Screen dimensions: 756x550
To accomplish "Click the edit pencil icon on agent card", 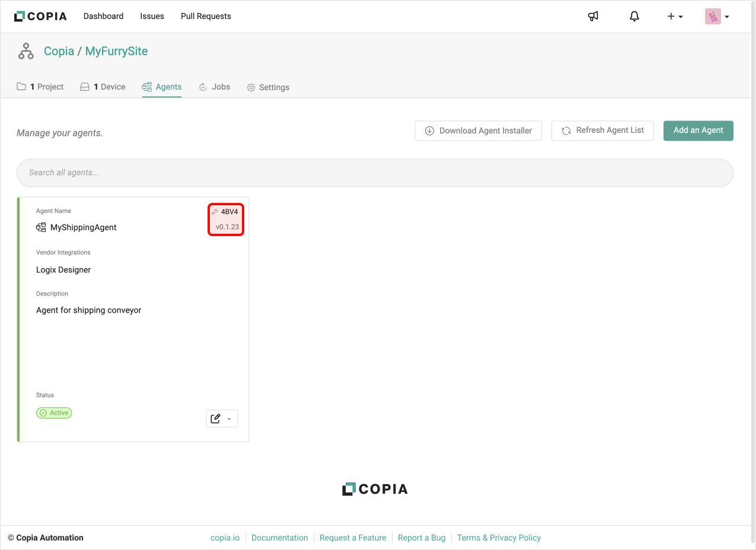I will pos(216,419).
